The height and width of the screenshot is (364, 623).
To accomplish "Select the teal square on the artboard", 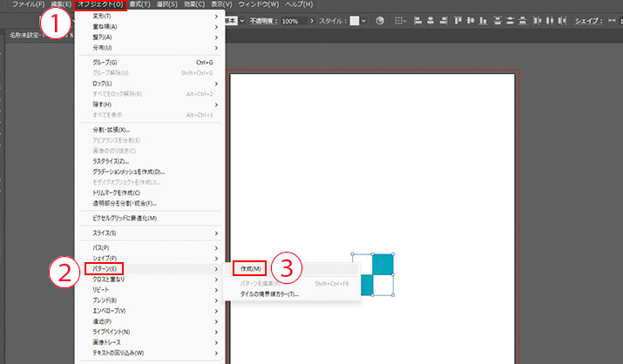I will tap(383, 264).
